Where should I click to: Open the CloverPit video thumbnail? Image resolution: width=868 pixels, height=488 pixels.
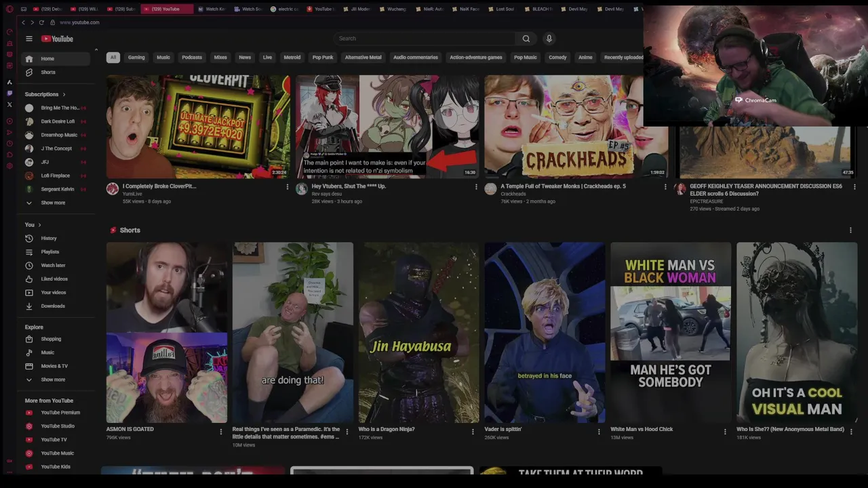point(198,127)
